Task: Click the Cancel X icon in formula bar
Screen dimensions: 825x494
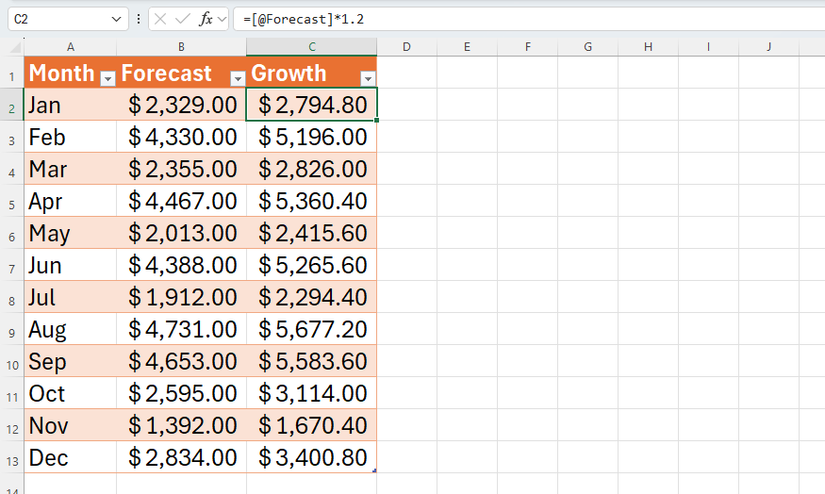Action: point(160,19)
